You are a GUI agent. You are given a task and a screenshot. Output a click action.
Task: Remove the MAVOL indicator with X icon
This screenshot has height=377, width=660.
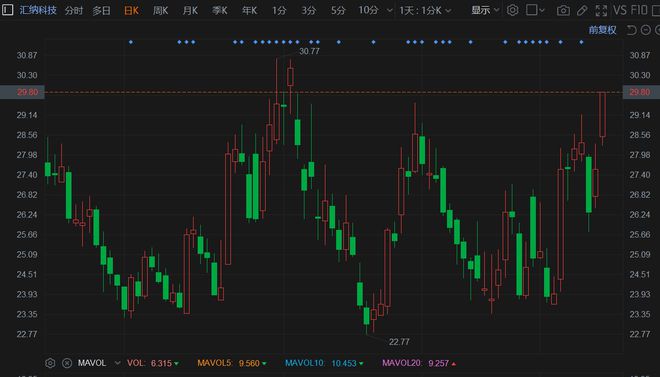click(67, 363)
